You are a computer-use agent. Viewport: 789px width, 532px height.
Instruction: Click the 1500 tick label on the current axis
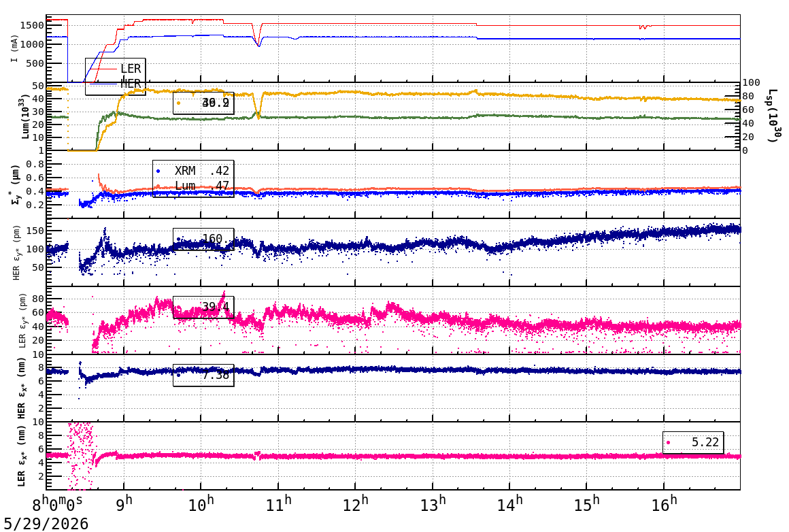pos(32,25)
